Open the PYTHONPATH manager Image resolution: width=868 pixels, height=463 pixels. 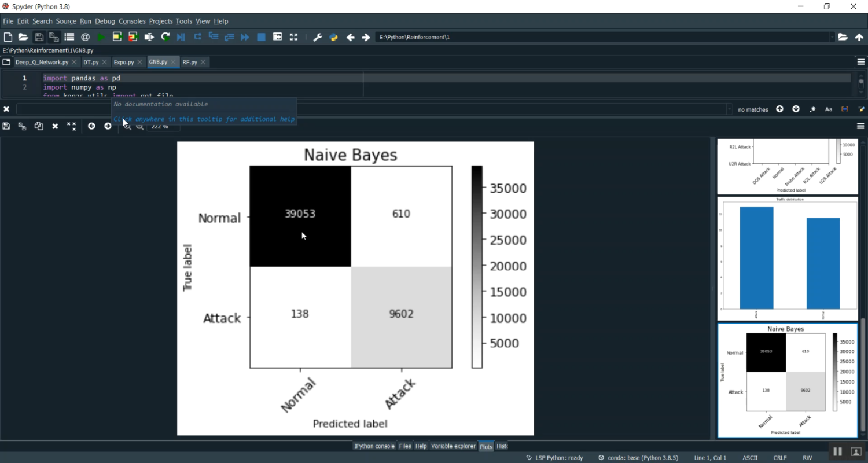point(333,36)
